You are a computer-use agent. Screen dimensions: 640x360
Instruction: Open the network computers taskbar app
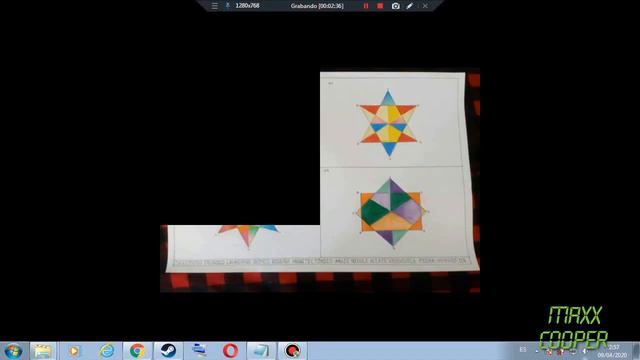199,351
